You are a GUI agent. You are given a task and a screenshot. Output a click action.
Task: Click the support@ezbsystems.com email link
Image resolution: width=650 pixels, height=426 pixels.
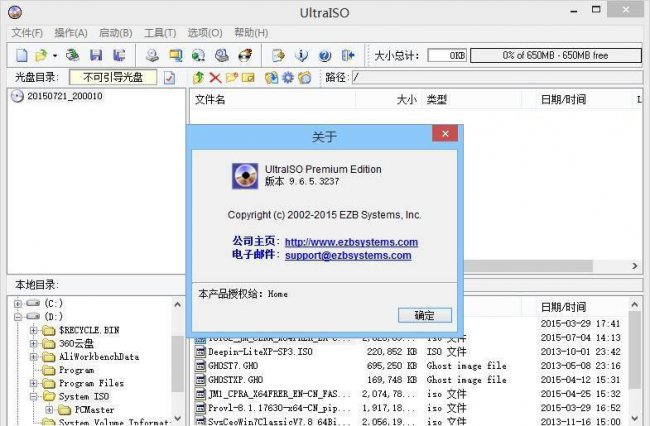point(348,255)
